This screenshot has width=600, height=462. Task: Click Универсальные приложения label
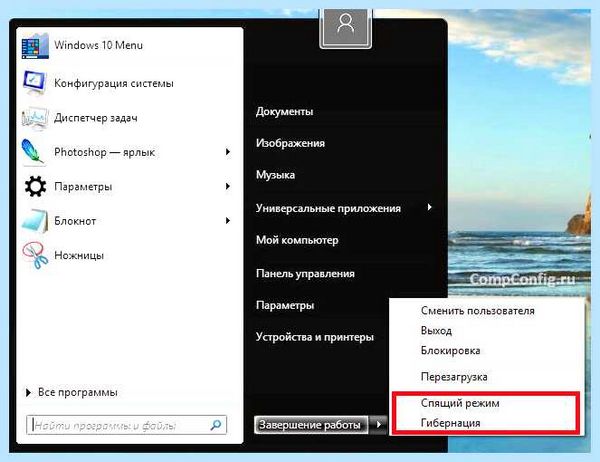pyautogui.click(x=328, y=209)
